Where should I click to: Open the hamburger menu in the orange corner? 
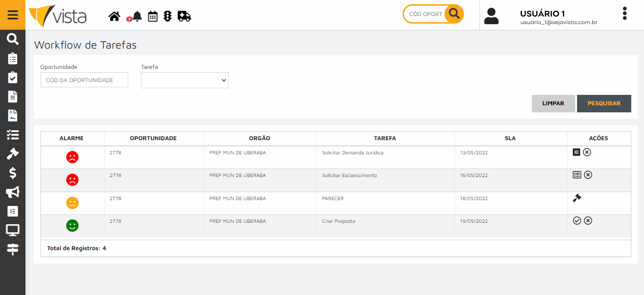(x=13, y=15)
